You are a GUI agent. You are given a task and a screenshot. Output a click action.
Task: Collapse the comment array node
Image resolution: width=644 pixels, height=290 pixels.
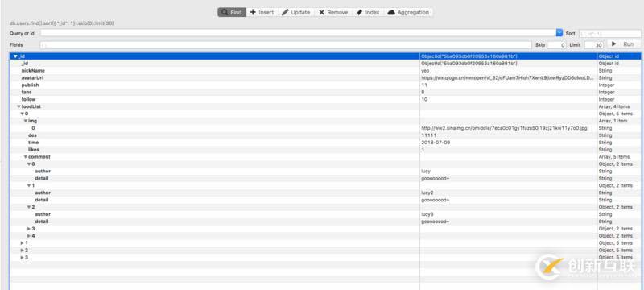click(26, 157)
